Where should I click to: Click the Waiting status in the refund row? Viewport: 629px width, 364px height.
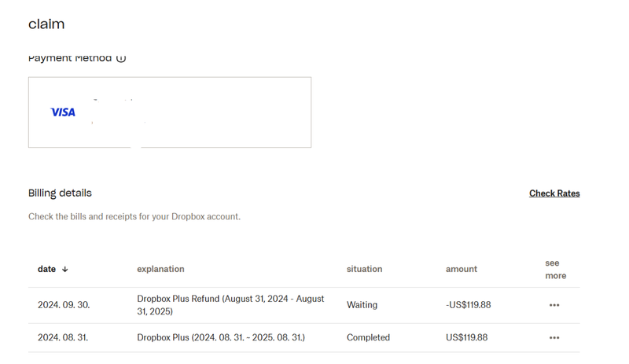click(362, 305)
